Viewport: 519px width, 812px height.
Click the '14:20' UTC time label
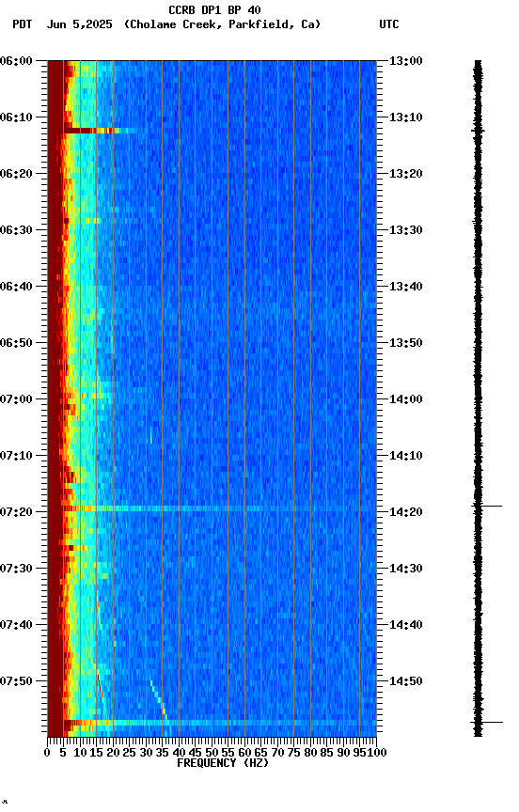406,512
